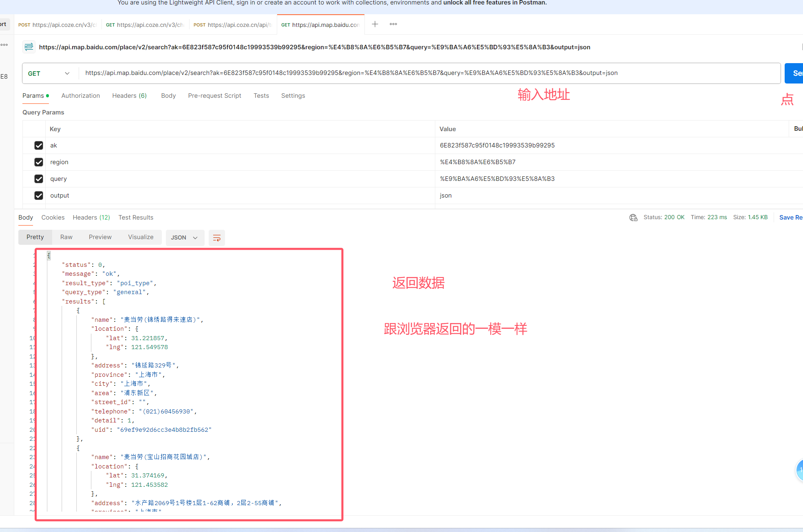
Task: Toggle the output parameter checkbox
Action: (x=39, y=196)
